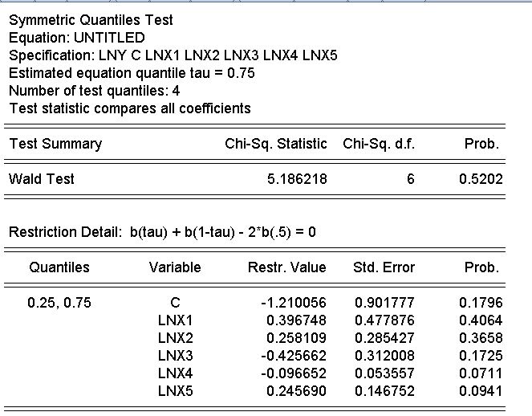
Task: Click the Wald Test row label
Action: point(41,179)
